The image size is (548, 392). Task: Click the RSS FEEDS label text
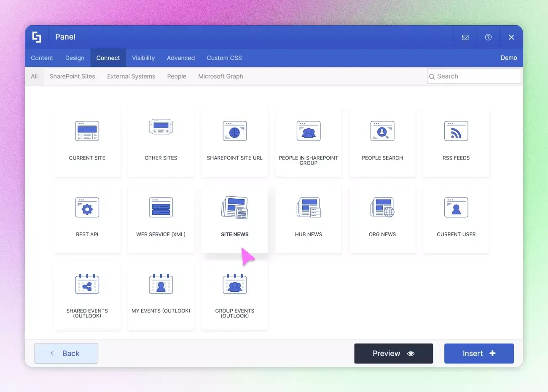tap(456, 158)
